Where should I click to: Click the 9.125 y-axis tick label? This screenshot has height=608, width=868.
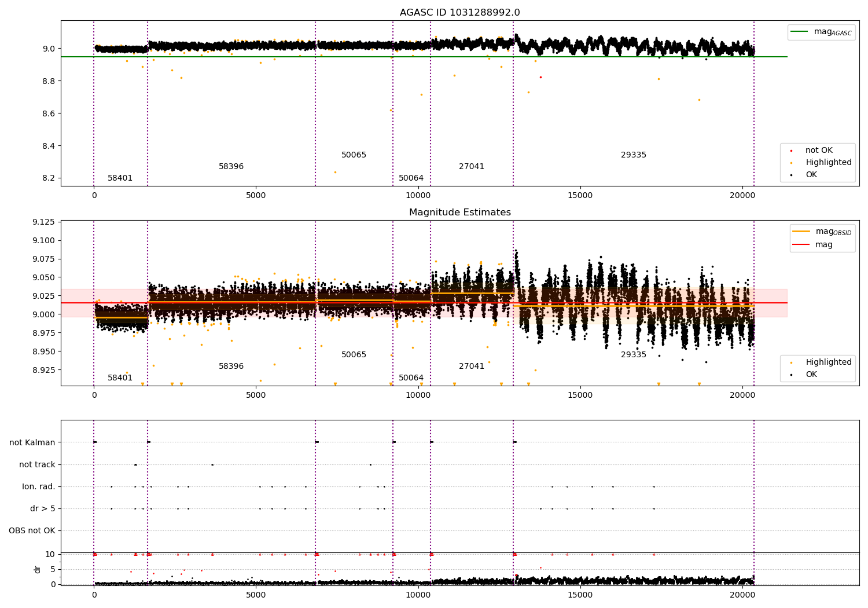(x=44, y=222)
